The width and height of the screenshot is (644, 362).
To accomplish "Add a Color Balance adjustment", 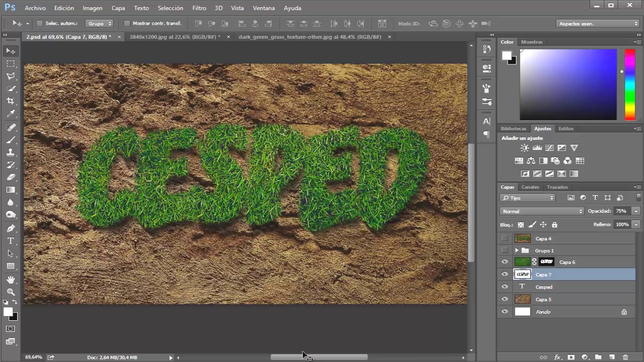I will [x=531, y=161].
